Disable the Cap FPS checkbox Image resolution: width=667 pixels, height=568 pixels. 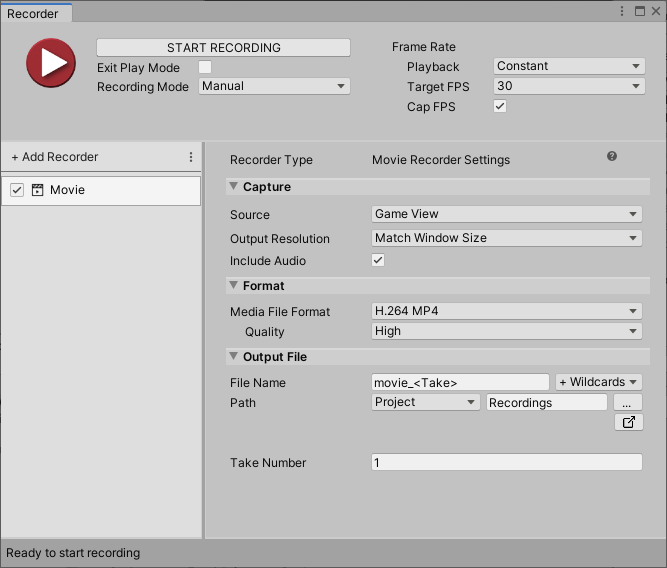500,106
